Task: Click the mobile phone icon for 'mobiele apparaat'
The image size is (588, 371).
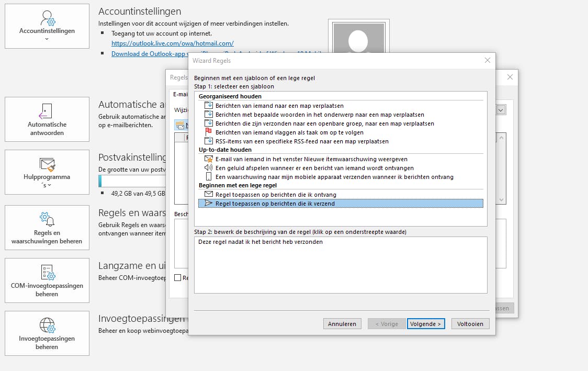Action: click(209, 177)
